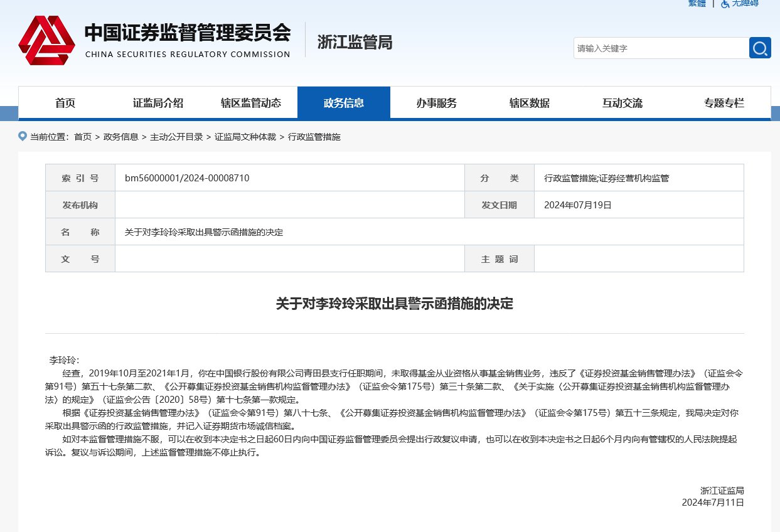Click the 发文日期 table label
Image resolution: width=780 pixels, height=532 pixels.
tap(500, 205)
